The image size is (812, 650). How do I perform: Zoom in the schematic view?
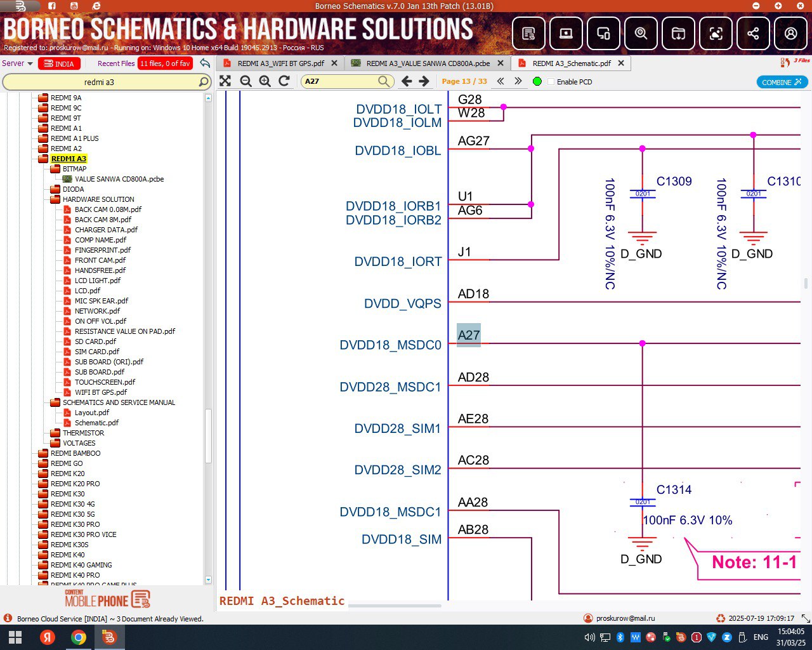click(265, 81)
